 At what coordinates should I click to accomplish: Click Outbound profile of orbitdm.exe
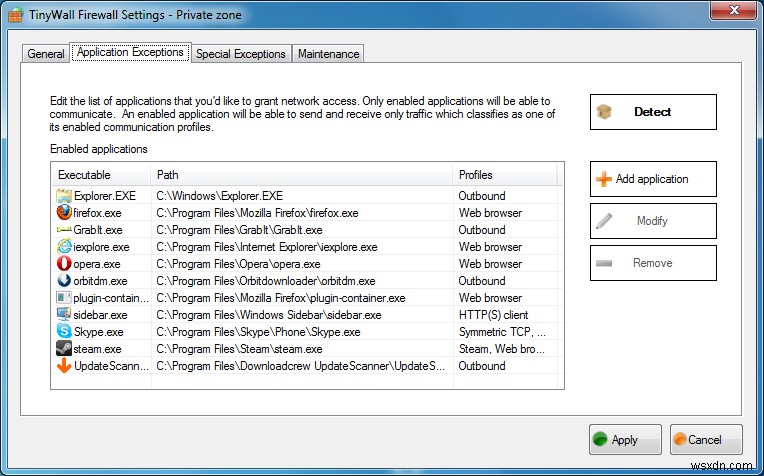pyautogui.click(x=482, y=281)
